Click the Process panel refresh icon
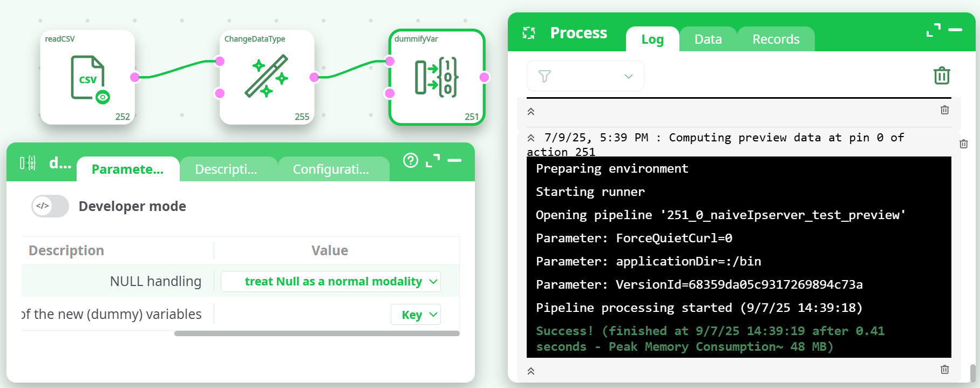Image resolution: width=980 pixels, height=388 pixels. point(529,33)
